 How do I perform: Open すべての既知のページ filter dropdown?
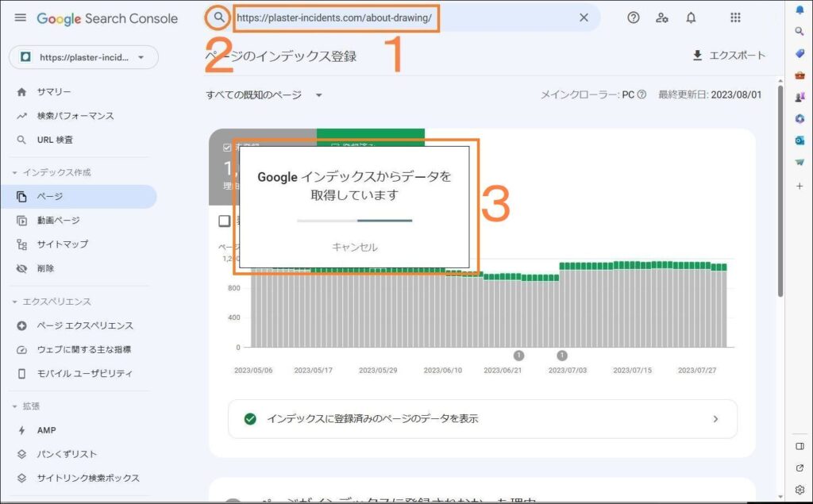click(x=264, y=95)
